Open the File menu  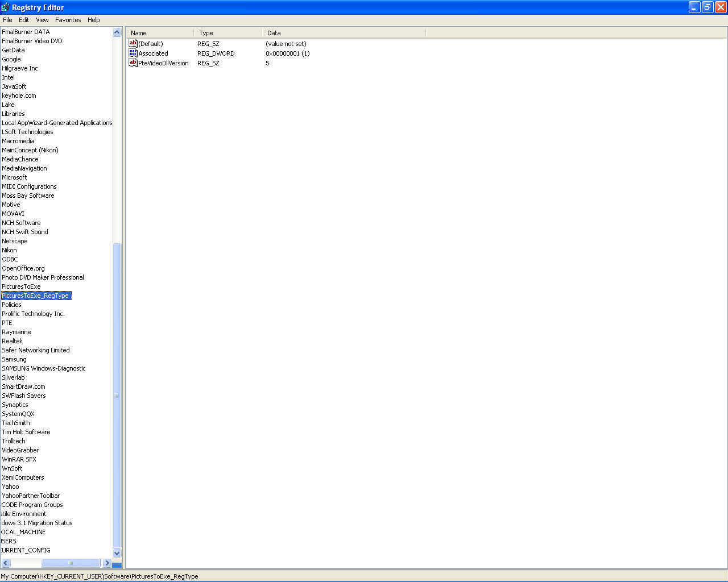[x=7, y=20]
